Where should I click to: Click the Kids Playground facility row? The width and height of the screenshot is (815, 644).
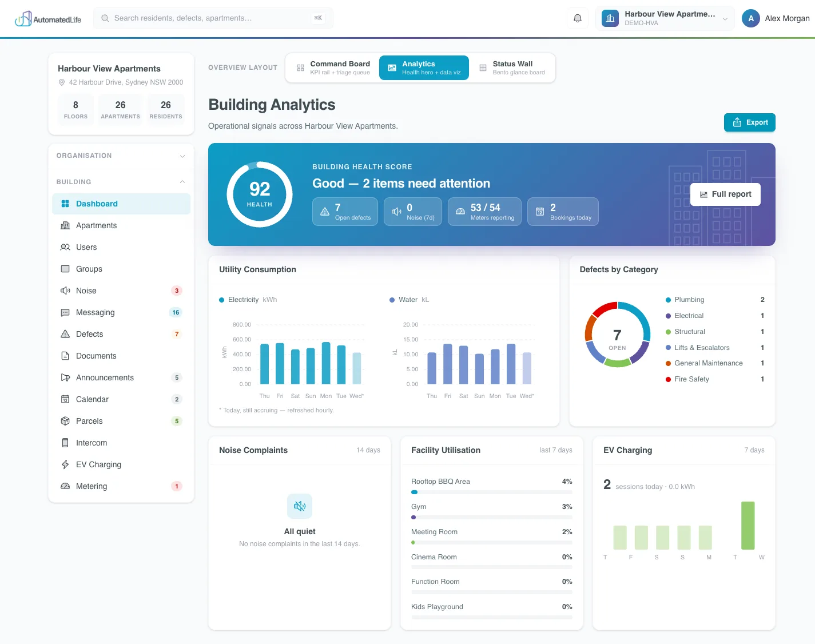492,611
